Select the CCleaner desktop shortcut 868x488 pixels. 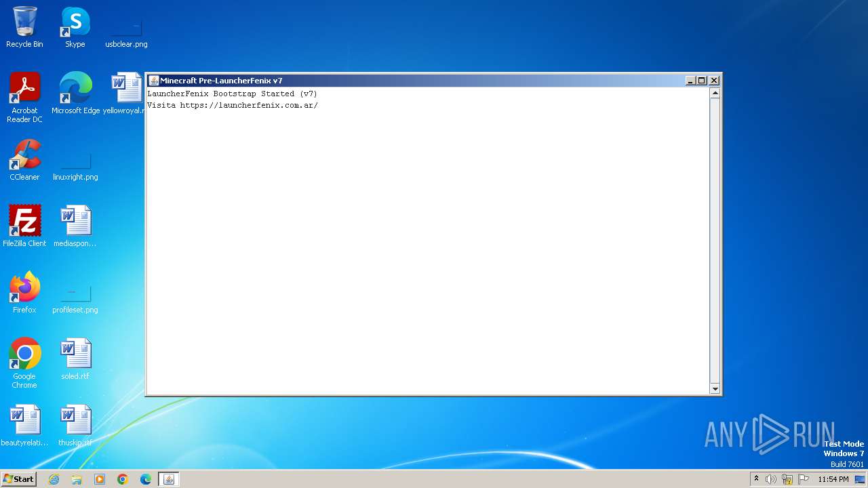tap(24, 159)
